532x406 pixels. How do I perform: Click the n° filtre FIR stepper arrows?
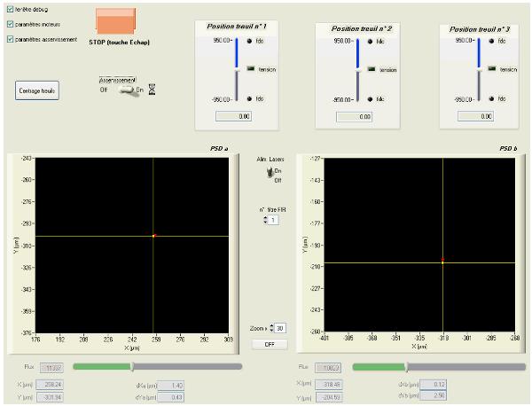coord(265,220)
